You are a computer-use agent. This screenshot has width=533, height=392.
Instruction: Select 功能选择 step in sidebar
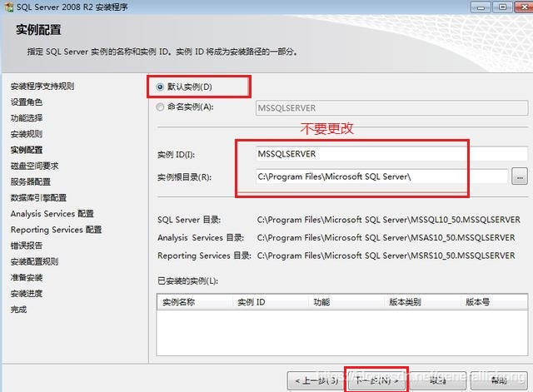pyautogui.click(x=27, y=118)
